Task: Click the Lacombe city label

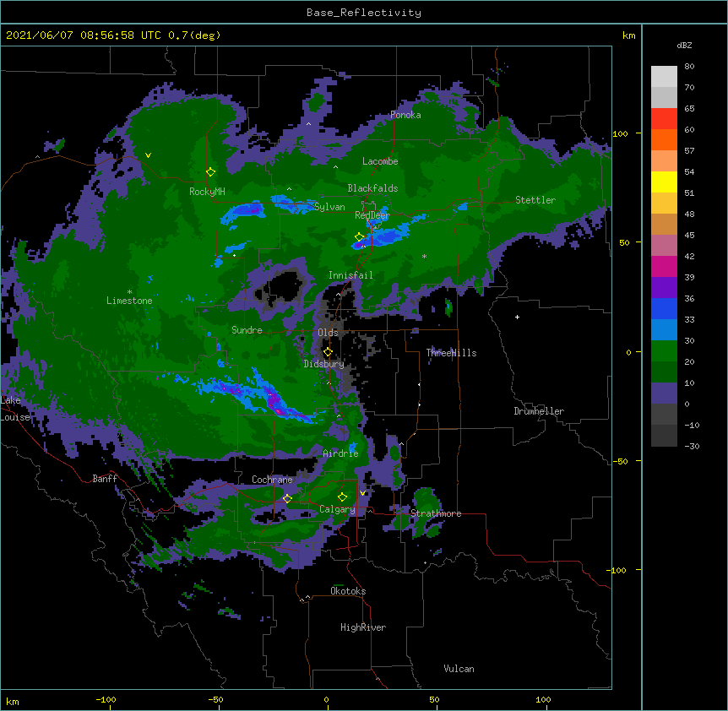Action: coord(380,161)
